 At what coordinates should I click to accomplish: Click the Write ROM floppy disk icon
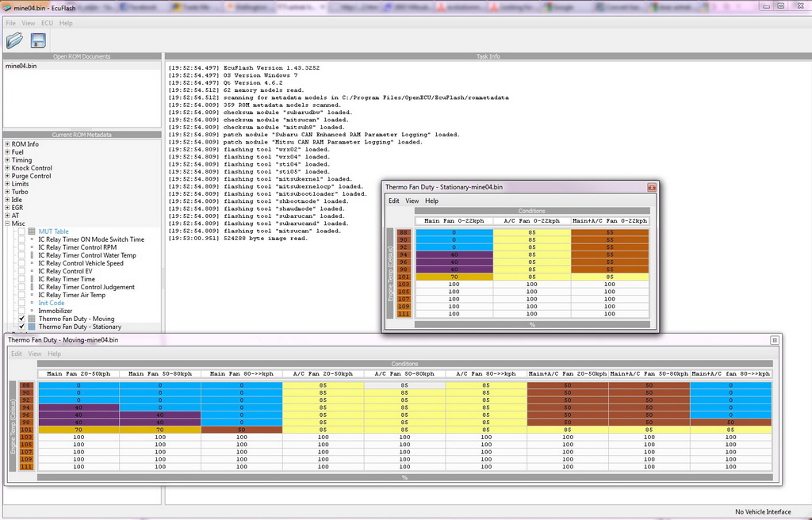pyautogui.click(x=37, y=40)
